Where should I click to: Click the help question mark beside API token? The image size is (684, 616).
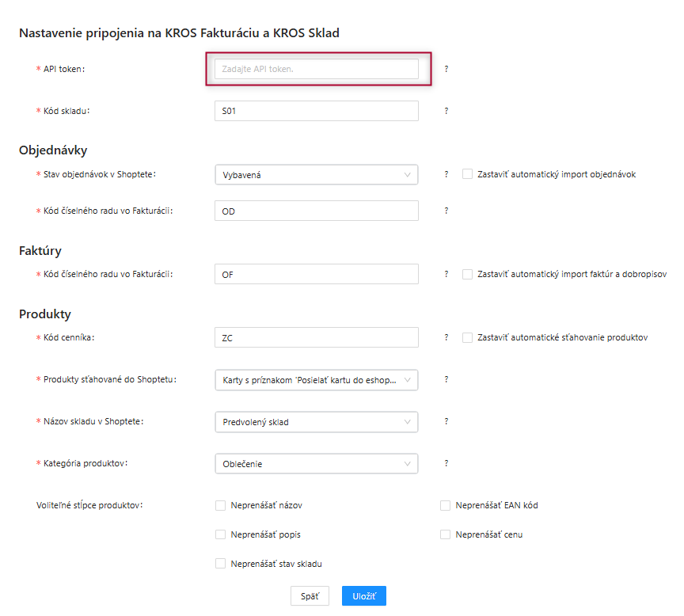446,69
